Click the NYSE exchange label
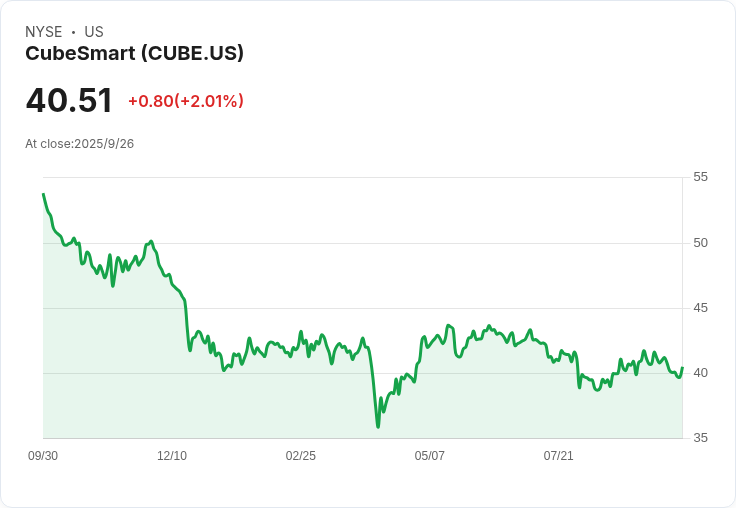Screen dimensions: 736x508 pyautogui.click(x=44, y=32)
